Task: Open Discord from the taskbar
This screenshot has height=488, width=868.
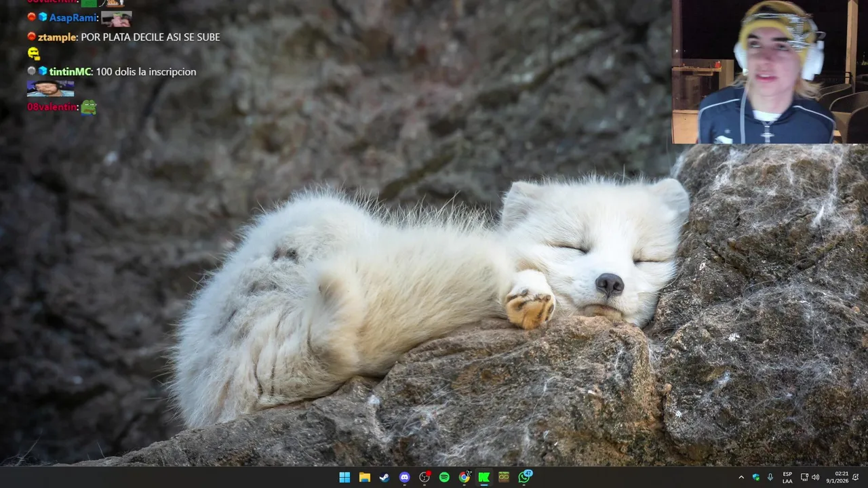Action: point(404,477)
